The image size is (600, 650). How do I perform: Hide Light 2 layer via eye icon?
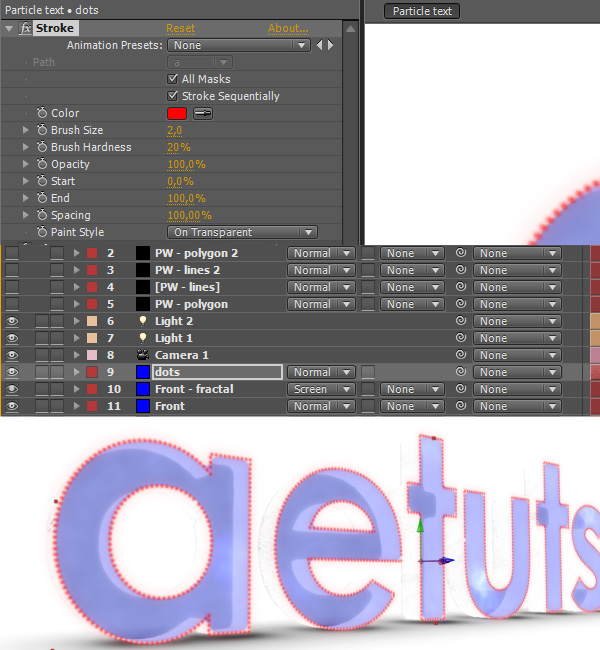coord(12,321)
